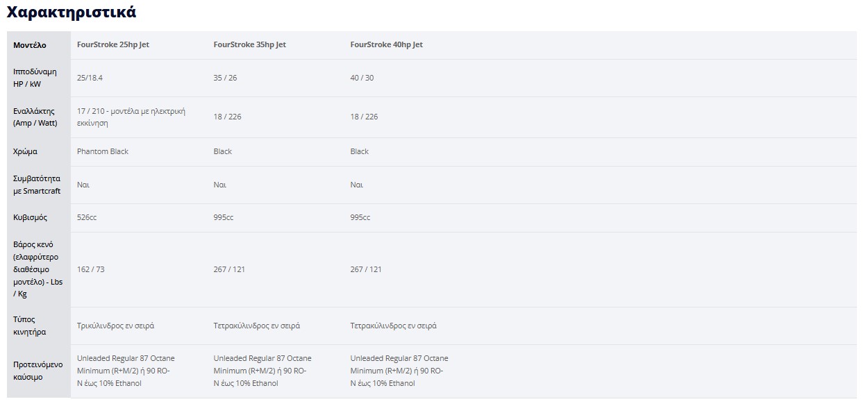The height and width of the screenshot is (413, 868).
Task: Select the Χρώμα row label
Action: coord(26,151)
